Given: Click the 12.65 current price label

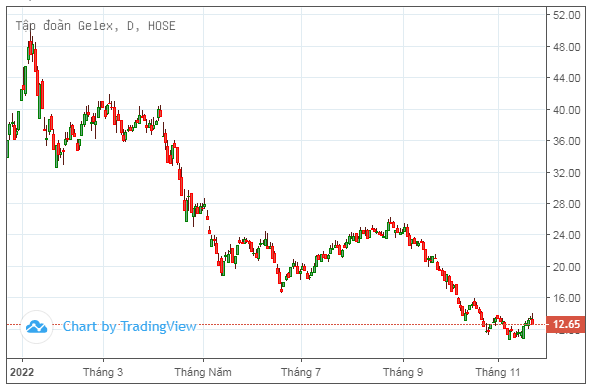Looking at the screenshot, I should tap(566, 324).
